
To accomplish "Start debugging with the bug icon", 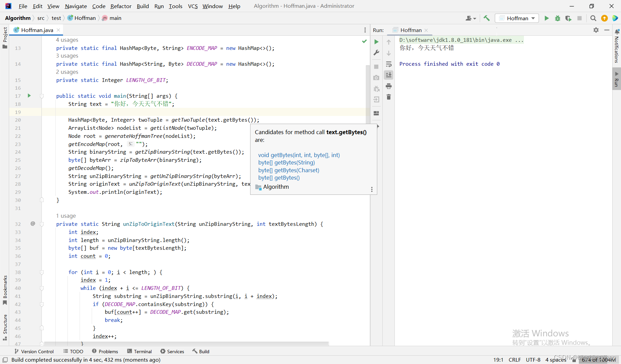I will coord(558,18).
